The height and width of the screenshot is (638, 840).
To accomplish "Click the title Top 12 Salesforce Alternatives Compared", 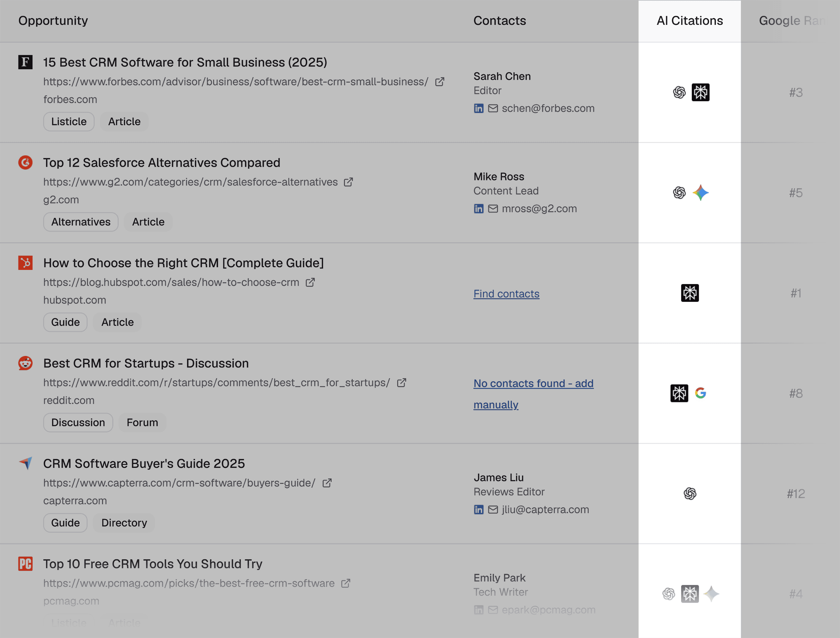I will [162, 163].
